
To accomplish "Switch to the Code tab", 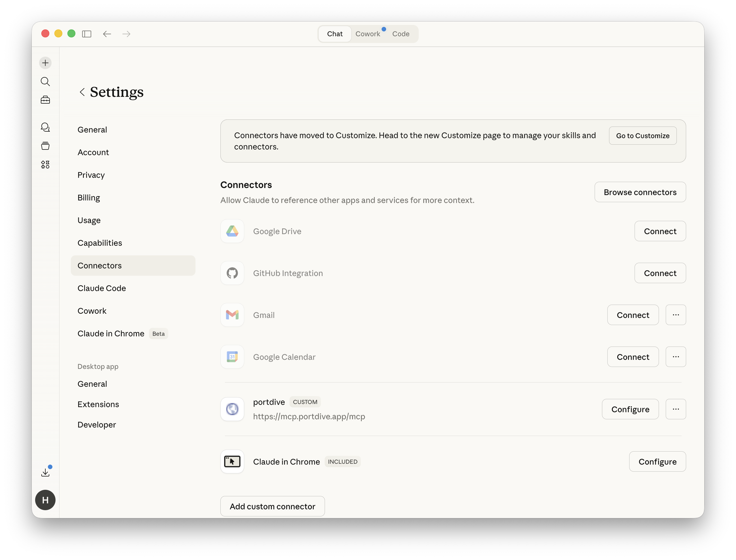I will pos(401,34).
